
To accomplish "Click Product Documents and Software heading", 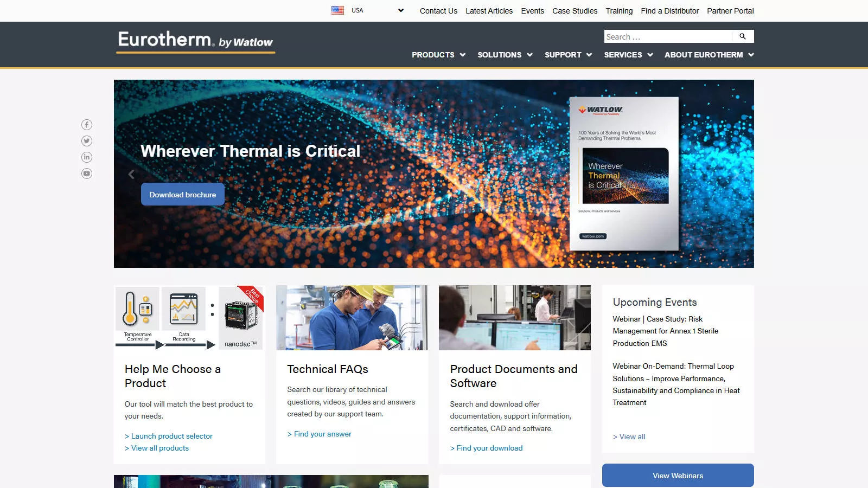I will point(514,376).
